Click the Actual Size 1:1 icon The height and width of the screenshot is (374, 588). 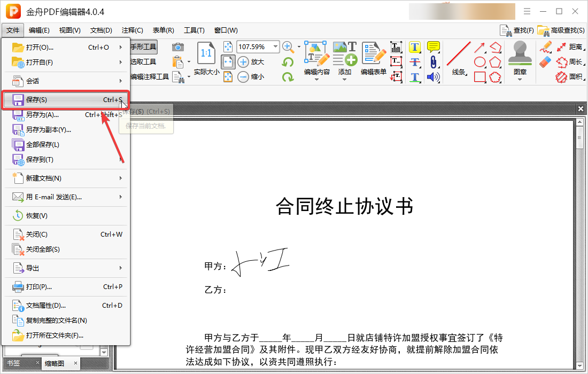(206, 53)
